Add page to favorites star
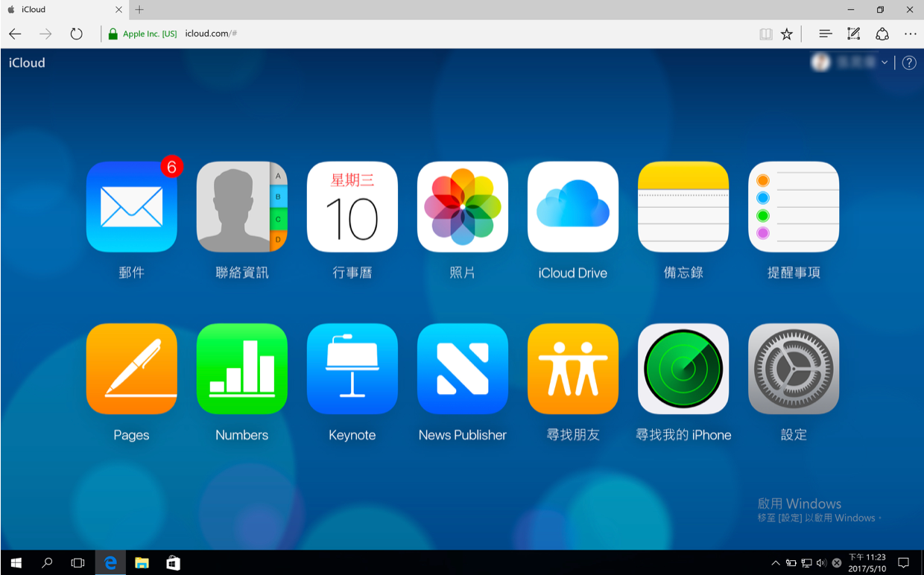The width and height of the screenshot is (924, 575). pyautogui.click(x=787, y=34)
